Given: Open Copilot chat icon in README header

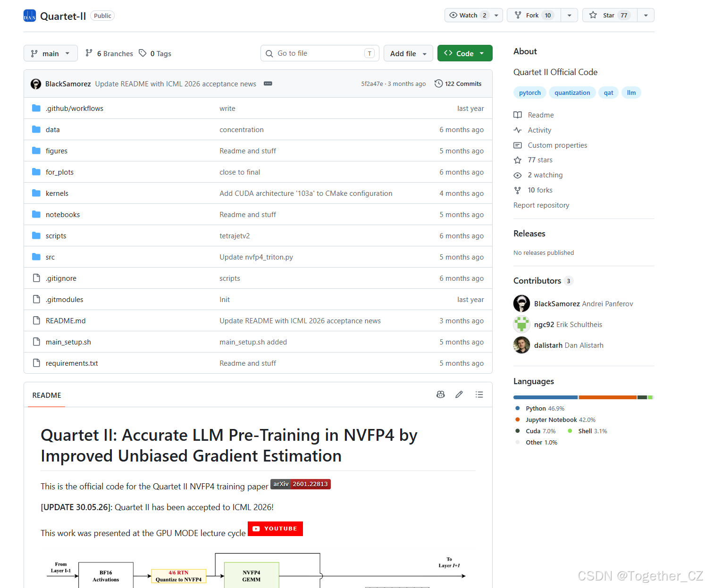Looking at the screenshot, I should pyautogui.click(x=441, y=395).
